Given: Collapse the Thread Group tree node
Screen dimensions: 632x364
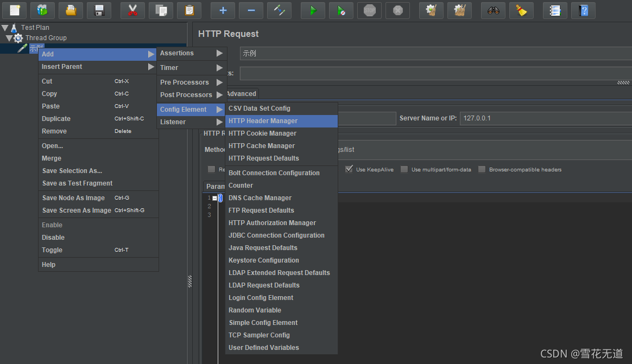Looking at the screenshot, I should point(9,38).
